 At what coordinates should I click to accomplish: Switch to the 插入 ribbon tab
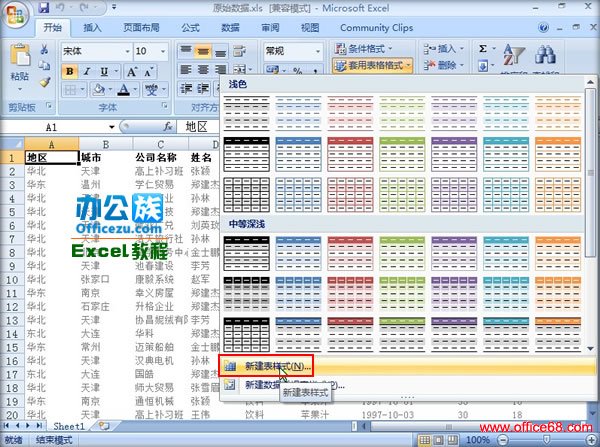(x=92, y=28)
